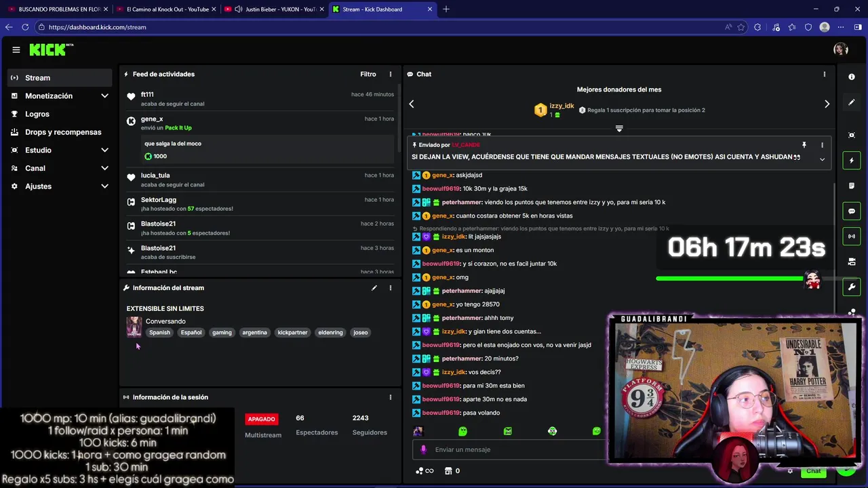Unpin the pinned chat message

(x=804, y=145)
